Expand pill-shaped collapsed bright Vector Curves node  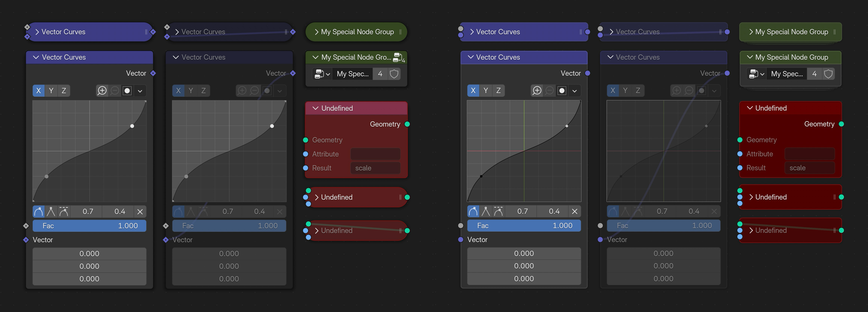pyautogui.click(x=37, y=32)
